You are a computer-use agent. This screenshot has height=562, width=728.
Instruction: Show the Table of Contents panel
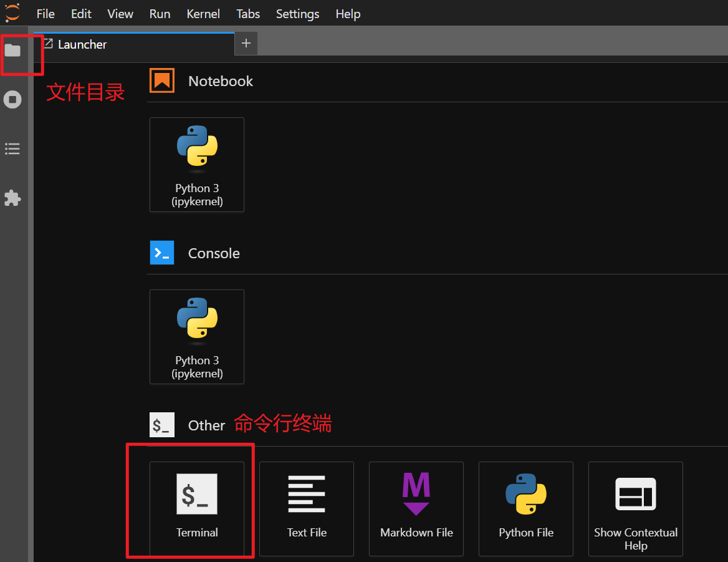tap(12, 149)
